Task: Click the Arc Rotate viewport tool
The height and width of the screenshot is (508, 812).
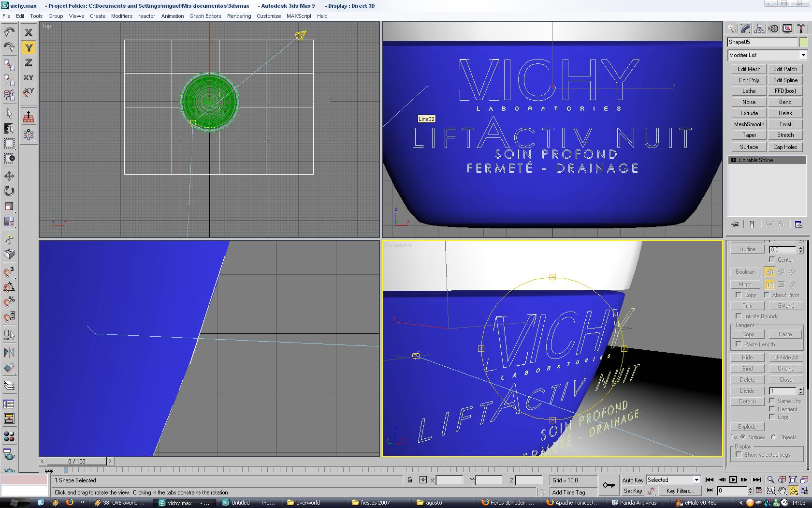Action: pos(794,491)
